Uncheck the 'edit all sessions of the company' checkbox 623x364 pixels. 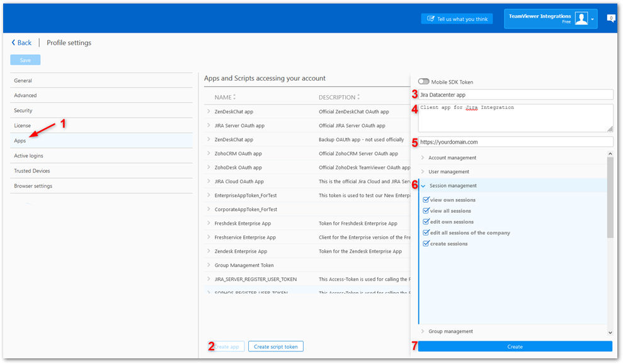426,232
